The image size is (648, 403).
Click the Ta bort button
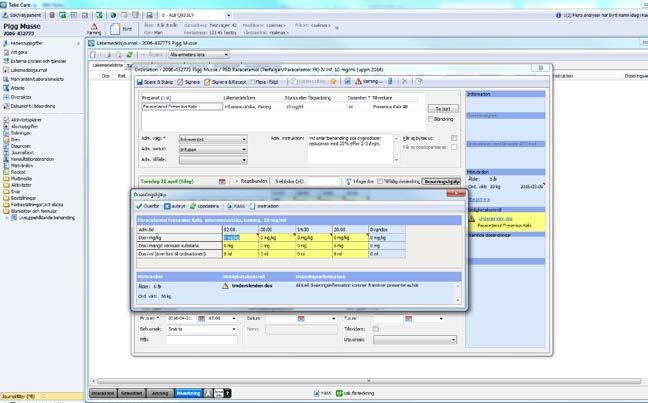click(x=443, y=109)
